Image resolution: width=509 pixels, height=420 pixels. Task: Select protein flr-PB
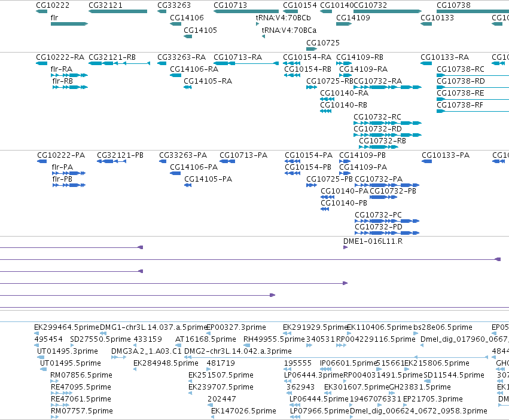point(62,179)
